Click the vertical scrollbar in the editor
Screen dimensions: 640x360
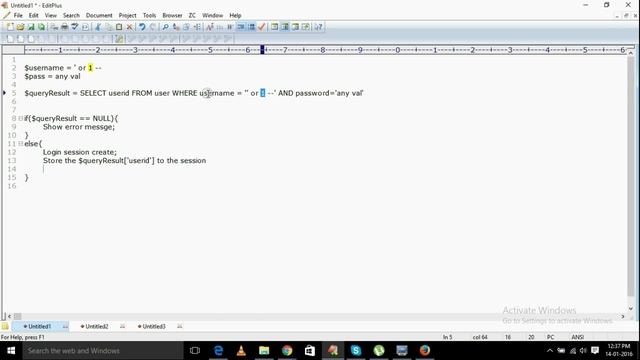pyautogui.click(x=631, y=176)
